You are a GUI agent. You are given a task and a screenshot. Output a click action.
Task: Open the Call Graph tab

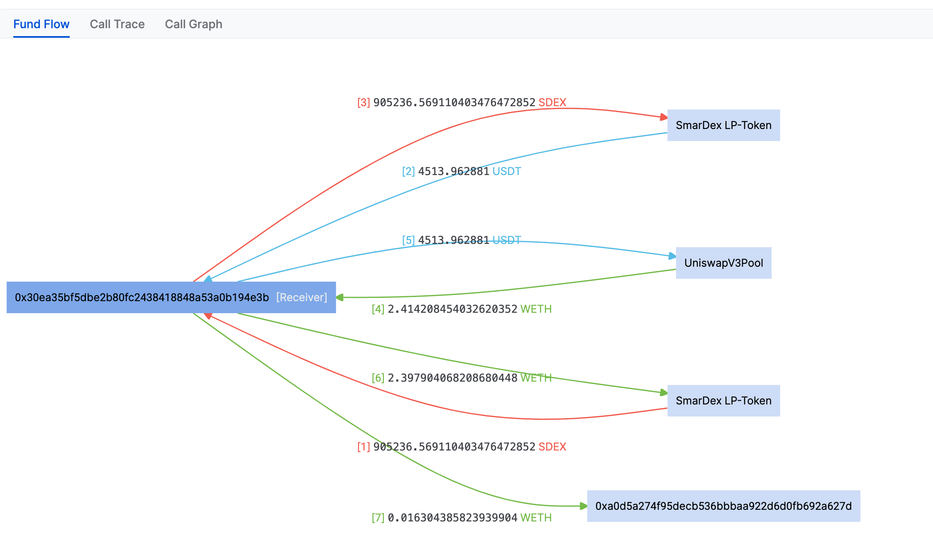pyautogui.click(x=193, y=24)
